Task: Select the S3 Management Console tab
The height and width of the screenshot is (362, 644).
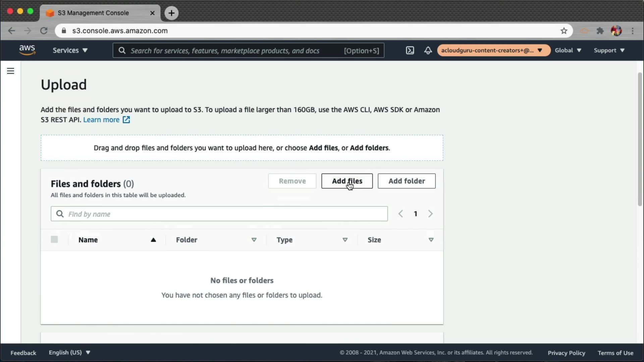Action: point(94,13)
